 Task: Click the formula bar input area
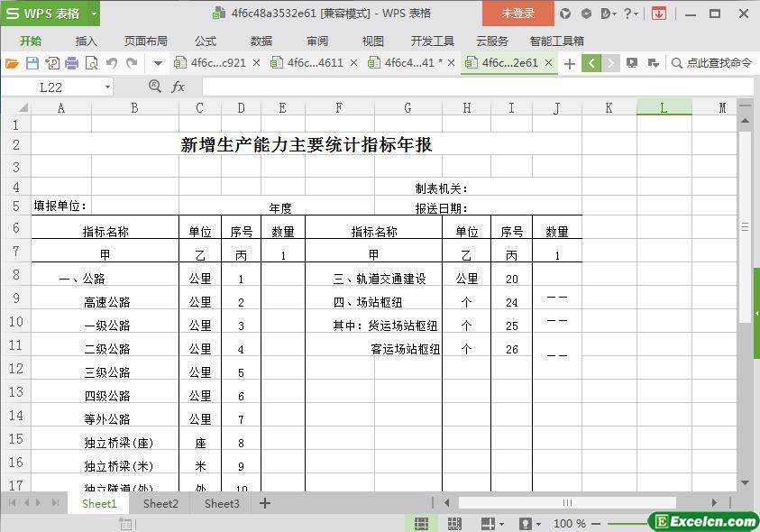[x=478, y=87]
